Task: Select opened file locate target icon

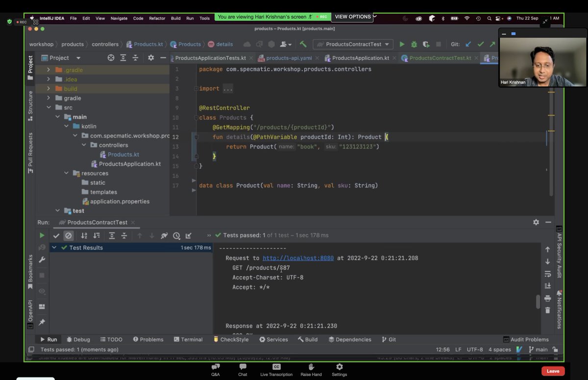Action: [111, 58]
